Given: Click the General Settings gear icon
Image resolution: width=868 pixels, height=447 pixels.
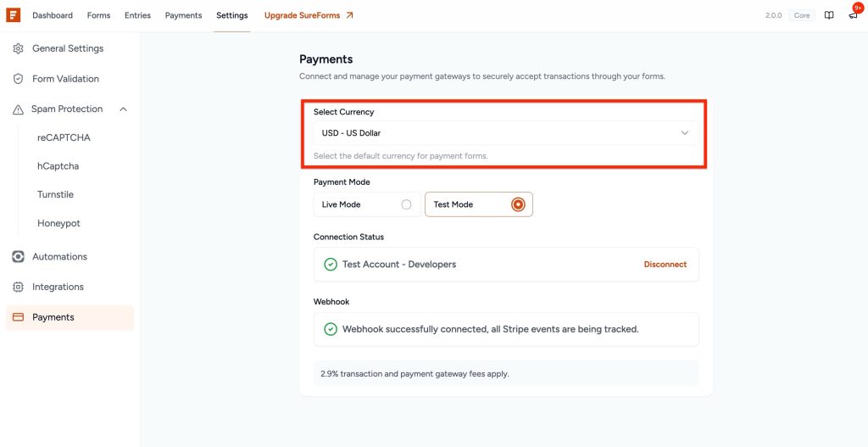Looking at the screenshot, I should point(19,48).
